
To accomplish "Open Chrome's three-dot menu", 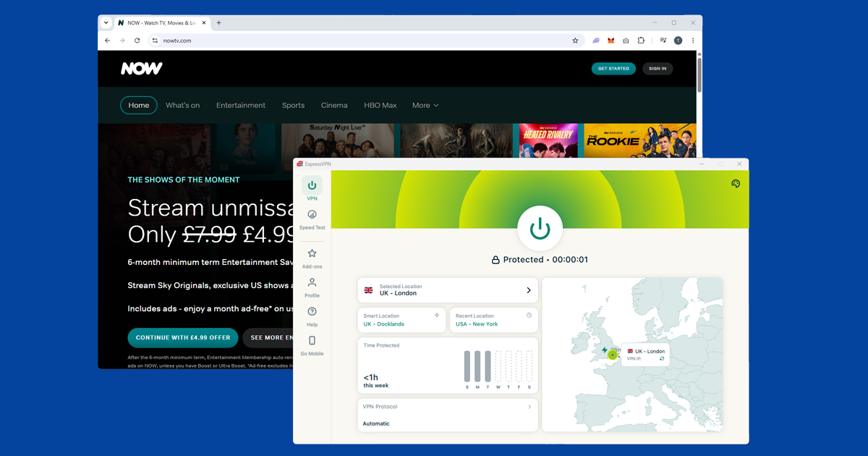I will (693, 41).
